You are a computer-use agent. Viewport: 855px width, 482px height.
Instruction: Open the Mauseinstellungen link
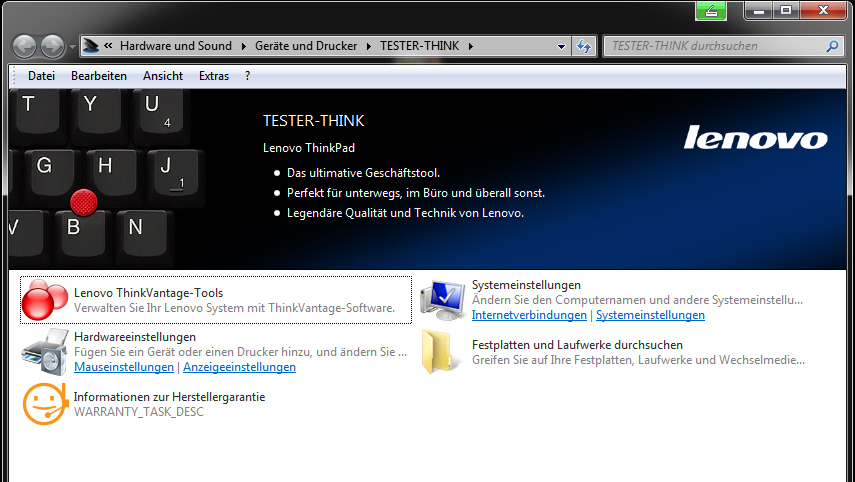(124, 367)
